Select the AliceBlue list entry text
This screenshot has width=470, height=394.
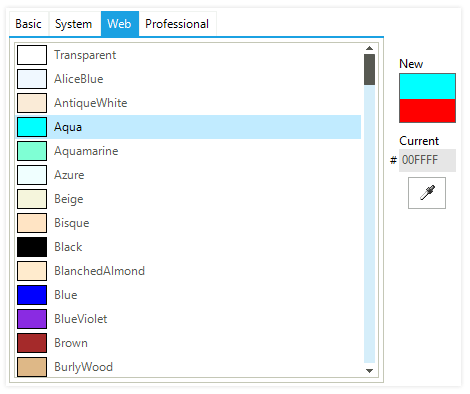[79, 79]
